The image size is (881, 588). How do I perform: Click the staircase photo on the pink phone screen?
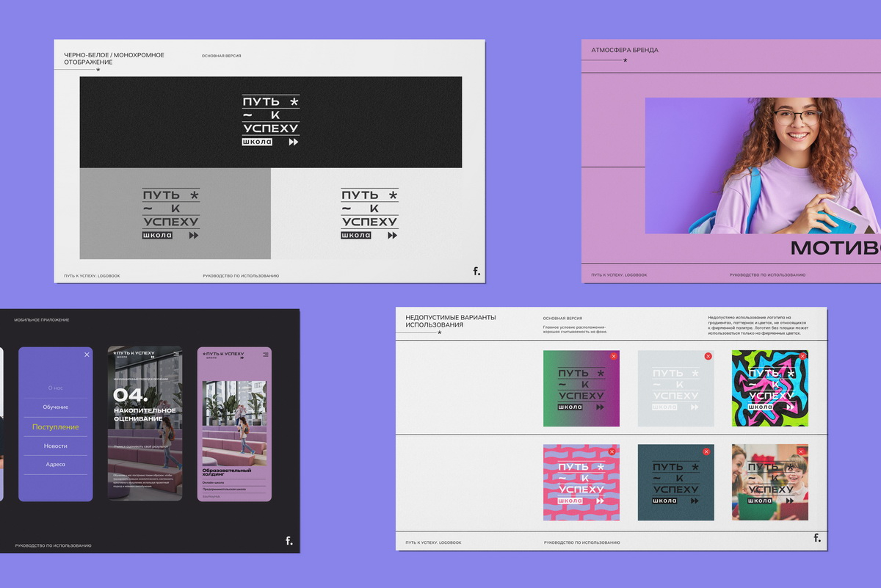coord(234,422)
